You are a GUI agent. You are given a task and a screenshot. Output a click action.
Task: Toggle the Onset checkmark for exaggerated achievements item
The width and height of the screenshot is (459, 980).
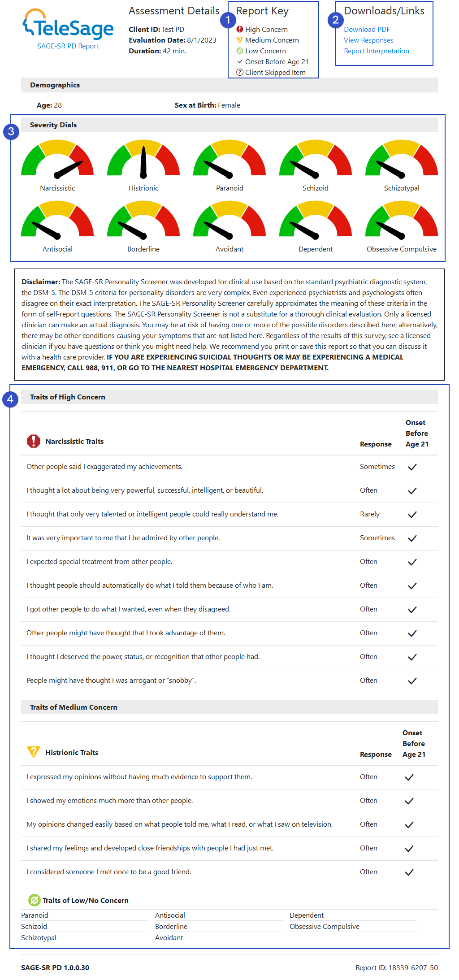[412, 467]
